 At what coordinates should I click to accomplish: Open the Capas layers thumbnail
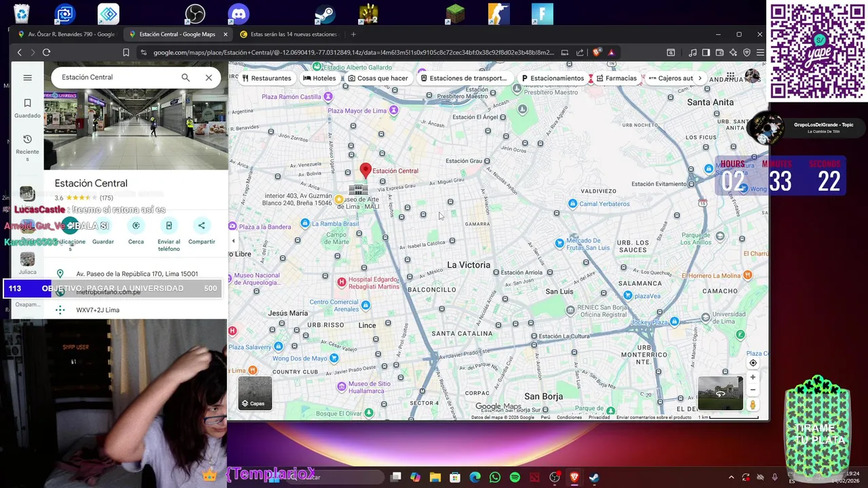pos(255,393)
